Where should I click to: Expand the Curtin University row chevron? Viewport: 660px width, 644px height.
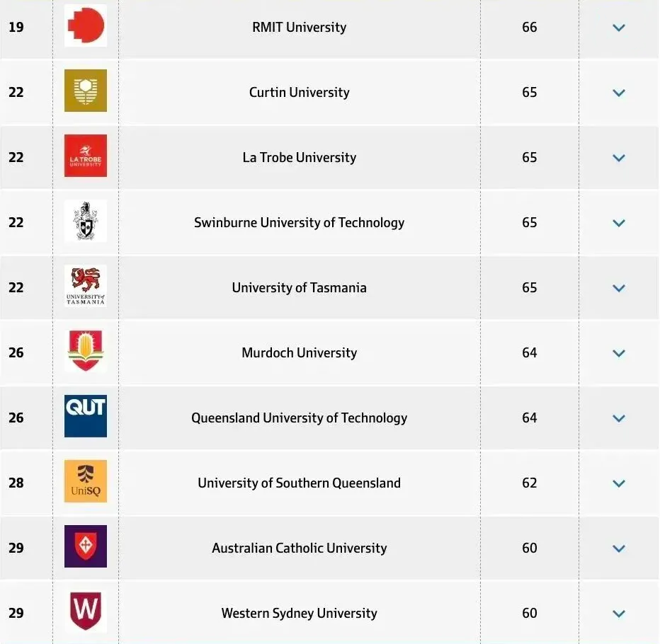(x=619, y=93)
